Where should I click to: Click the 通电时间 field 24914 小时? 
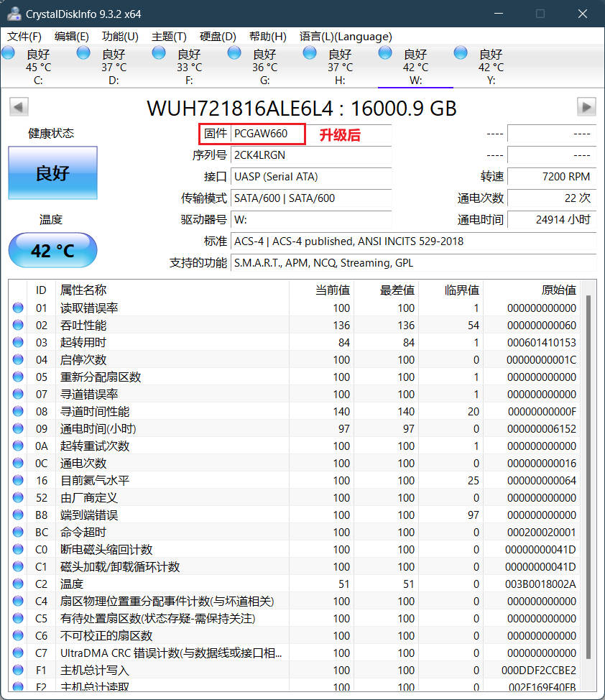(x=552, y=220)
